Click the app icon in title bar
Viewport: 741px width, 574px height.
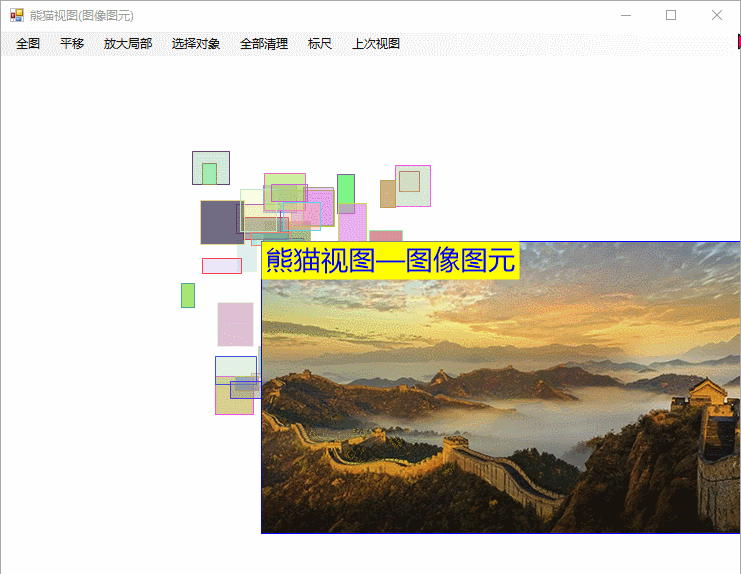pos(17,16)
